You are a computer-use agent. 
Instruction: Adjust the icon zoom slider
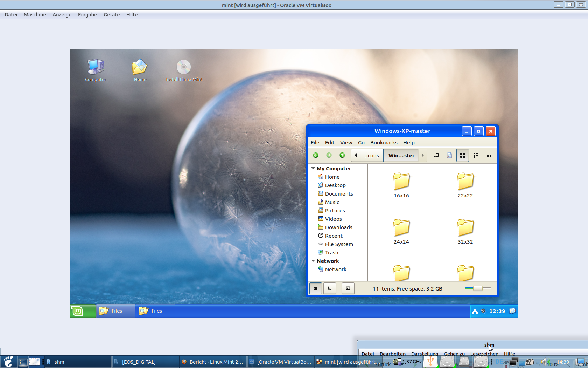(x=478, y=288)
